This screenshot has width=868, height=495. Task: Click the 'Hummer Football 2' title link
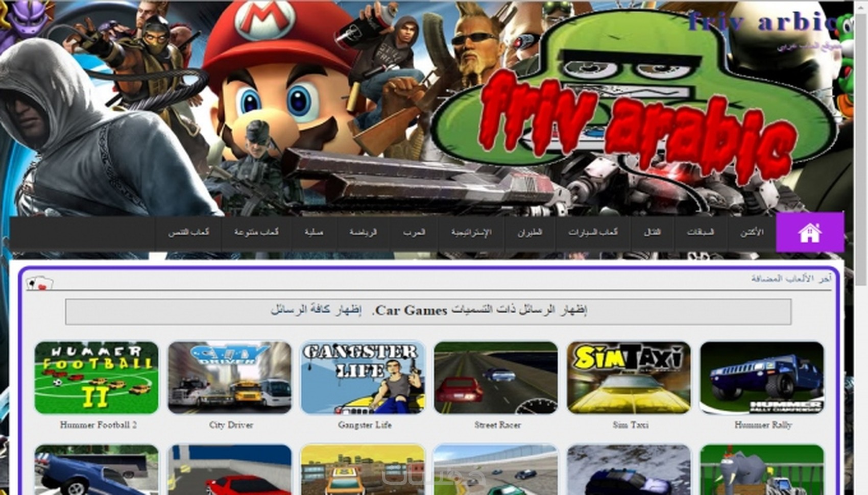point(98,425)
